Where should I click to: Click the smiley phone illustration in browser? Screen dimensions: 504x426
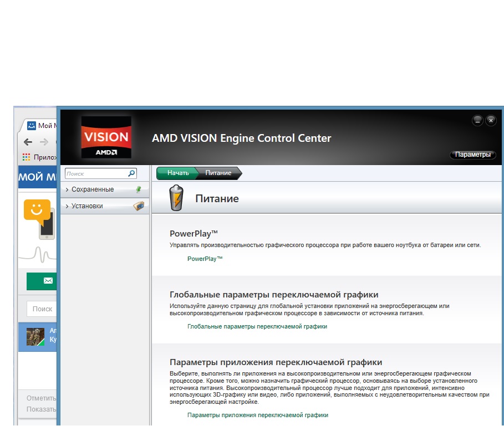(39, 219)
